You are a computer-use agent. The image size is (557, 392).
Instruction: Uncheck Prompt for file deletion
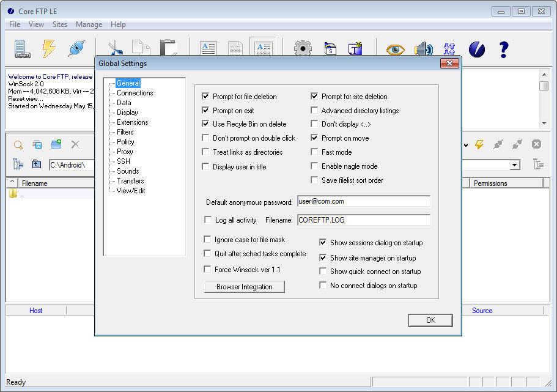205,96
